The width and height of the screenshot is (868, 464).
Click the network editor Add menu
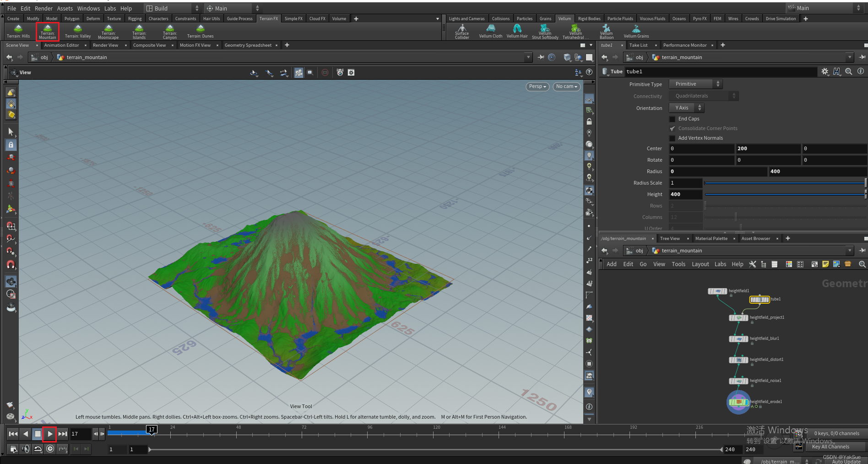click(612, 264)
